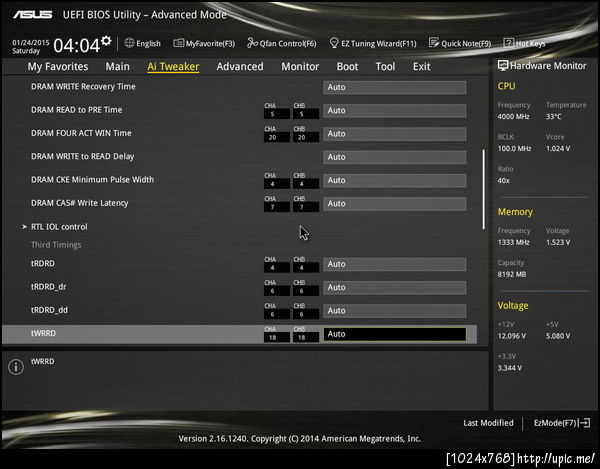Switch to the Boot tab

347,67
